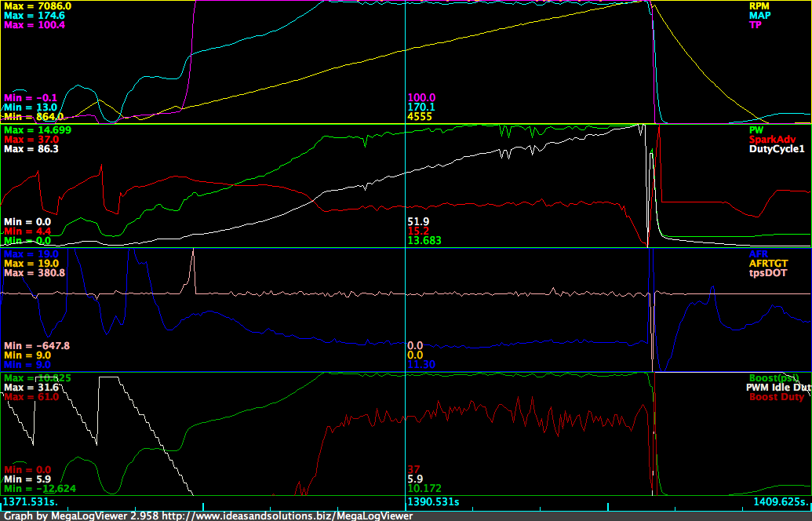Screen dimensions: 812x521
Task: Click the cursor DutyCycle value 51.9
Action: [418, 221]
